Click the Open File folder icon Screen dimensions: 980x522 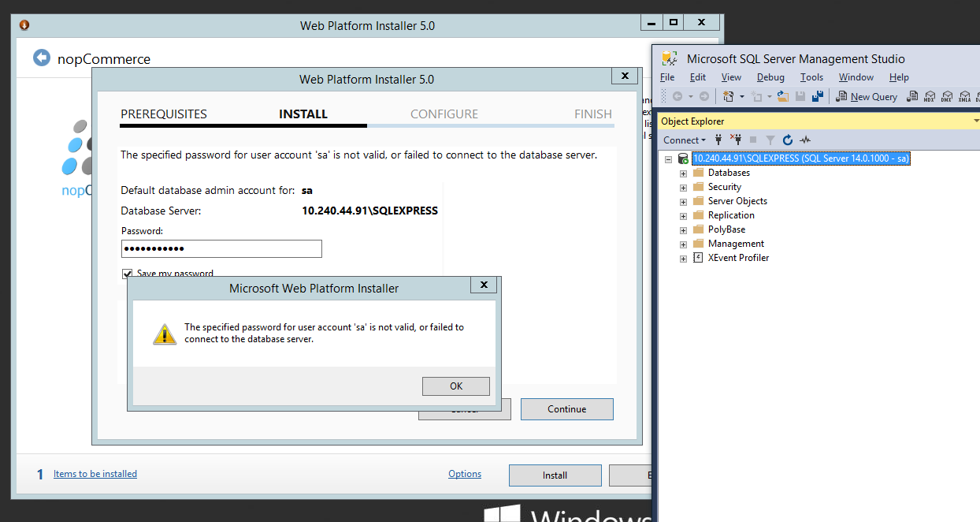click(783, 96)
